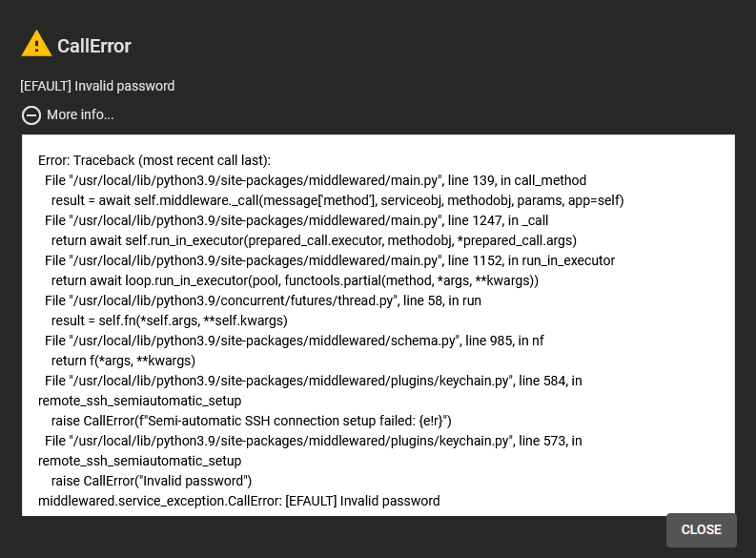Image resolution: width=756 pixels, height=558 pixels.
Task: Click the "return f(*args, **kwargs)" code line
Action: tap(123, 361)
